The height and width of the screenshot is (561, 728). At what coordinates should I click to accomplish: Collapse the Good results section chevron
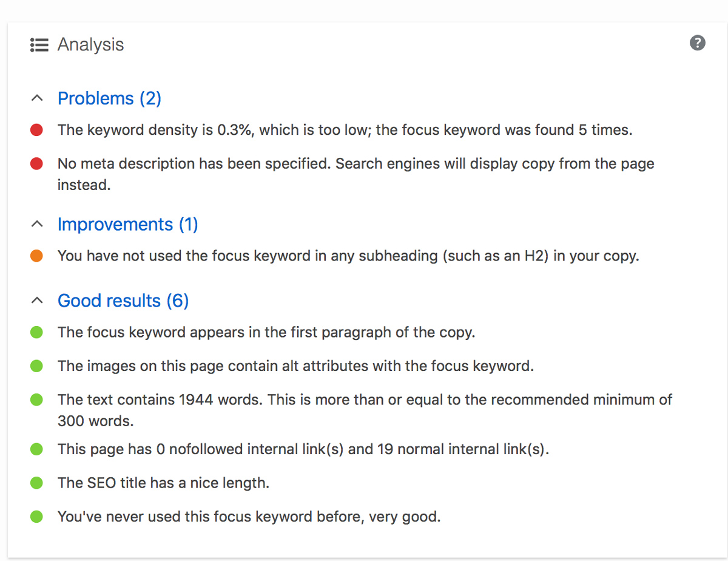[x=37, y=301]
